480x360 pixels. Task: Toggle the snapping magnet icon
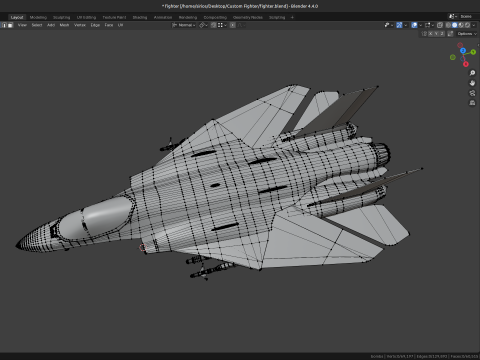click(213, 25)
